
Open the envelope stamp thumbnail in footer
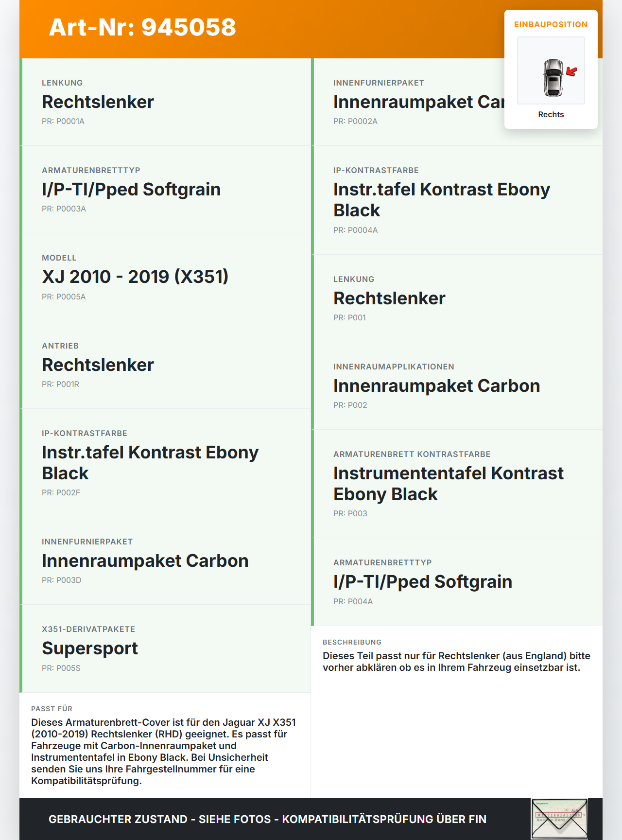559,819
